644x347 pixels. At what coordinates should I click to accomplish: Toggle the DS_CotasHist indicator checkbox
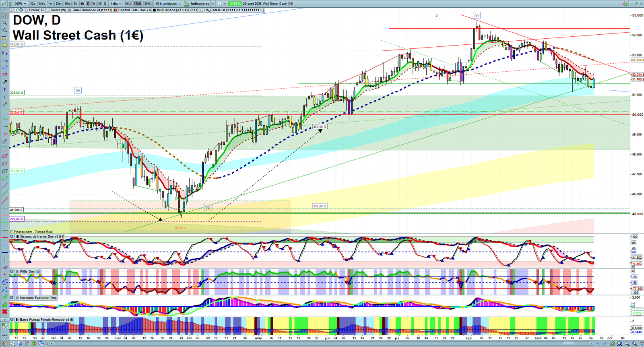(202, 10)
